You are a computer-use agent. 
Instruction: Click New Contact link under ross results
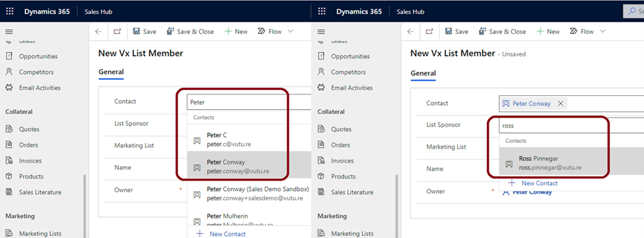pyautogui.click(x=533, y=183)
